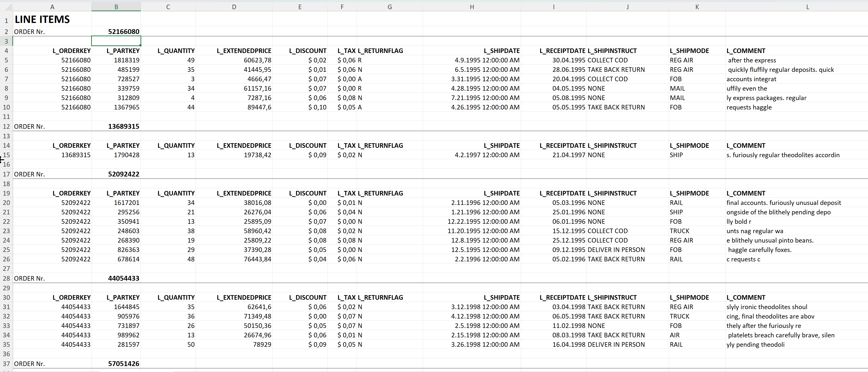Click extended price 78929
This screenshot has width=868, height=372.
click(262, 345)
